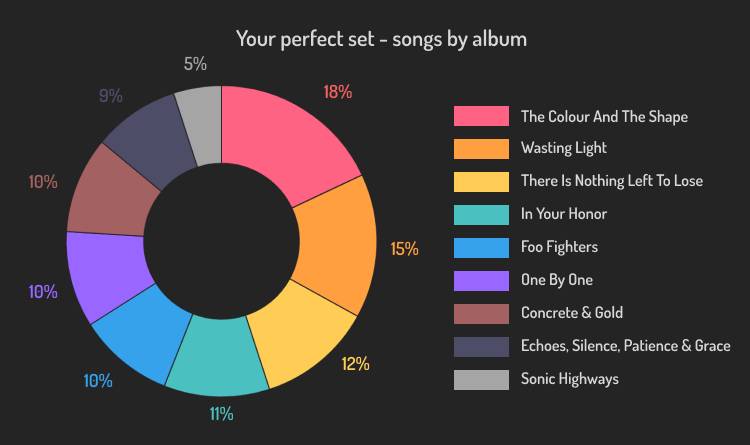This screenshot has height=445, width=750.
Task: Click the brown Concrete & Gold legend swatch
Action: (x=481, y=314)
